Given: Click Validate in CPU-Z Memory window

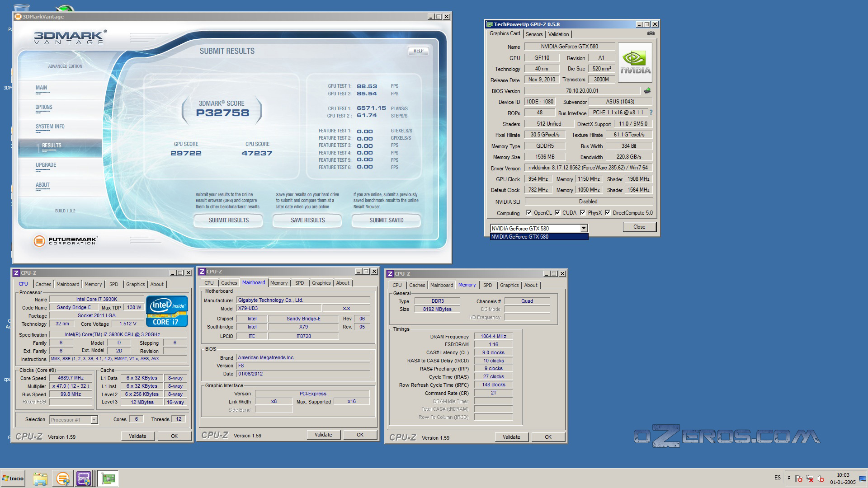Looking at the screenshot, I should (x=511, y=437).
